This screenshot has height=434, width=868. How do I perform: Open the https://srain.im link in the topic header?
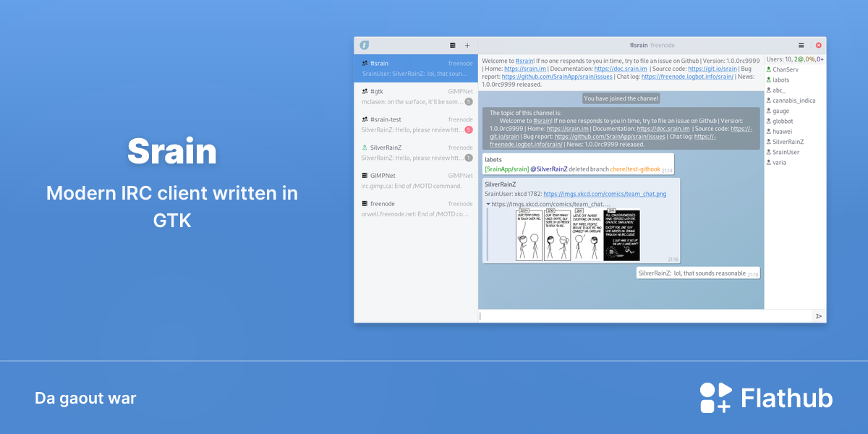[525, 69]
